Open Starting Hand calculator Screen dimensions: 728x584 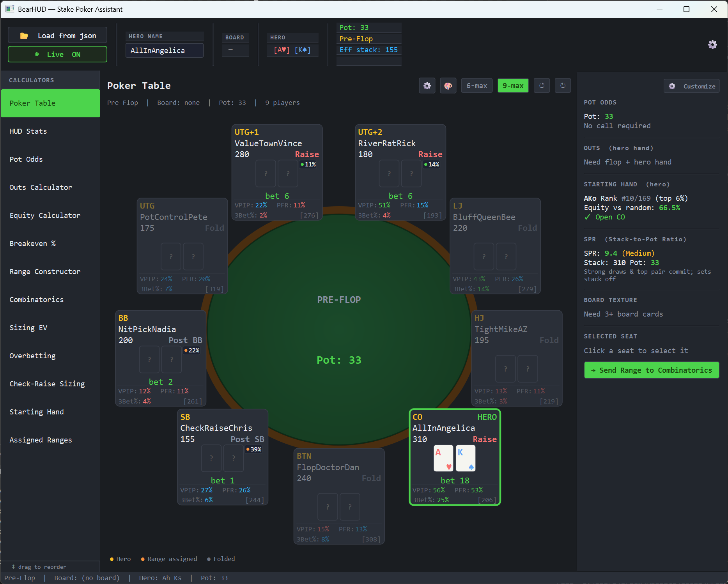tap(50, 412)
